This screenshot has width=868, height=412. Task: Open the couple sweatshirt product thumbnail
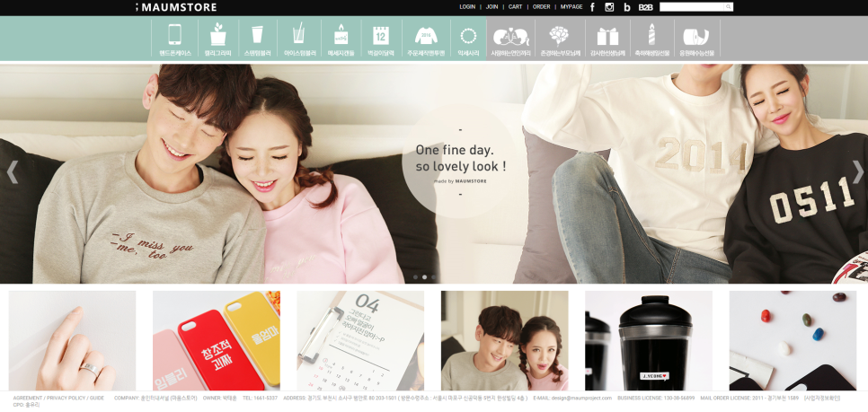(504, 341)
